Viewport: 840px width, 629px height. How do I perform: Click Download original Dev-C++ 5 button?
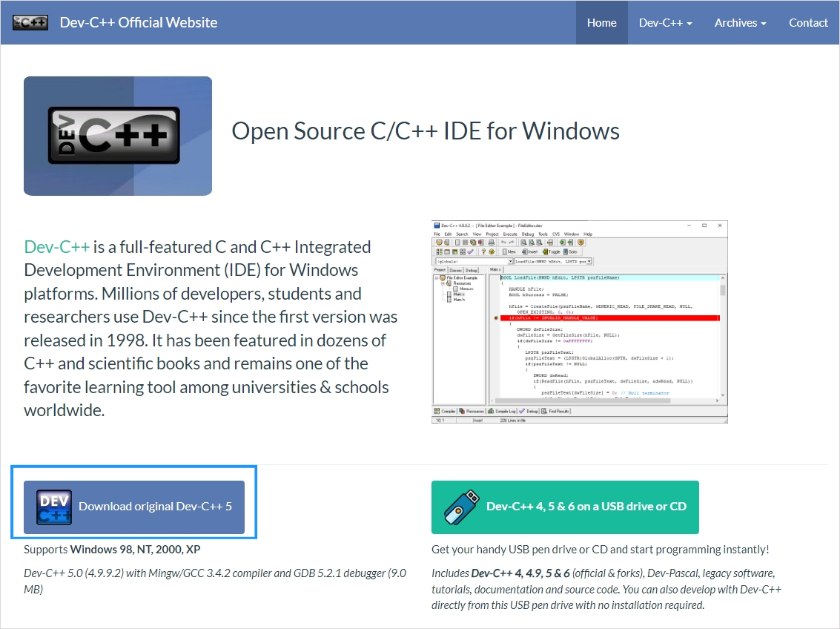click(134, 507)
